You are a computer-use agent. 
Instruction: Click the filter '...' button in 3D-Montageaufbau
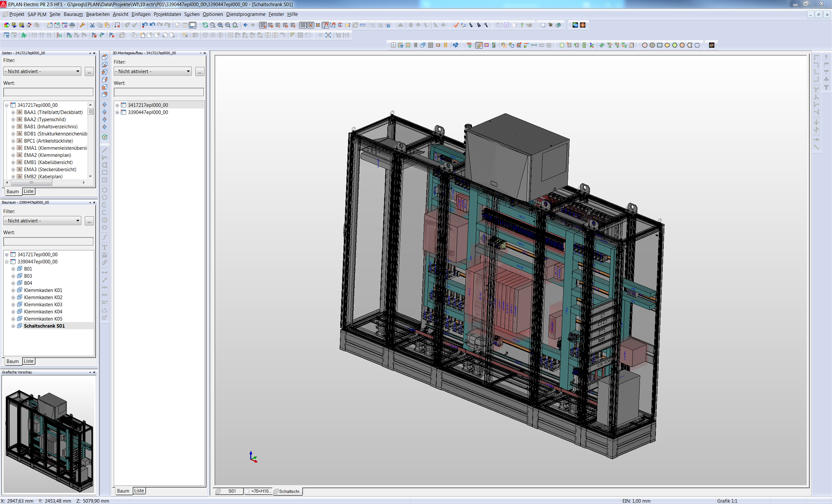[200, 71]
